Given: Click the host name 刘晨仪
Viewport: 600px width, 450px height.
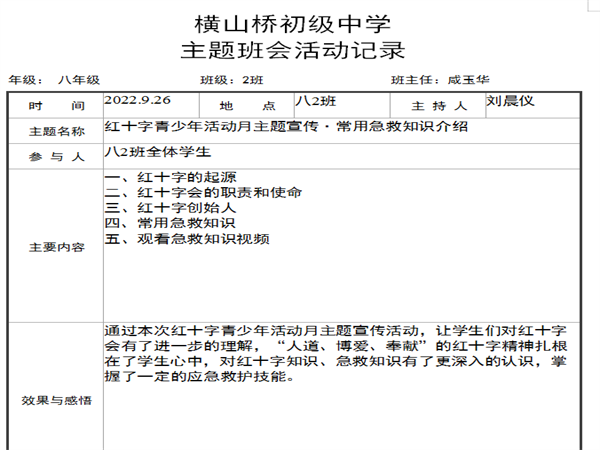Looking at the screenshot, I should point(510,101).
